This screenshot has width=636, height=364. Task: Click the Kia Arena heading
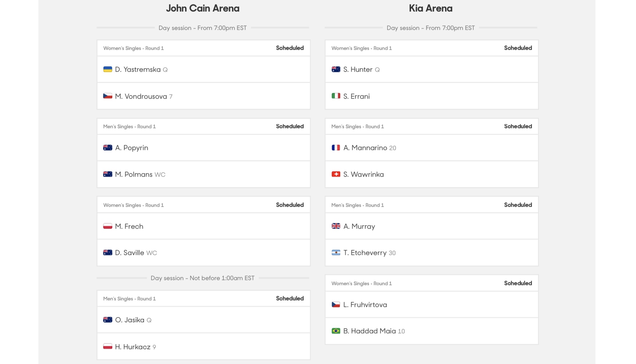431,8
